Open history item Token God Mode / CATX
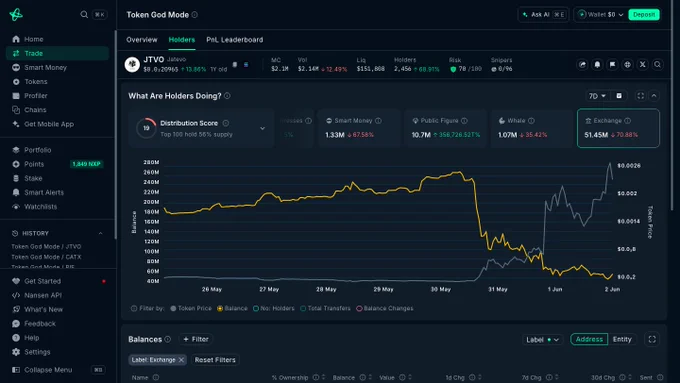The height and width of the screenshot is (383, 680). tap(46, 257)
